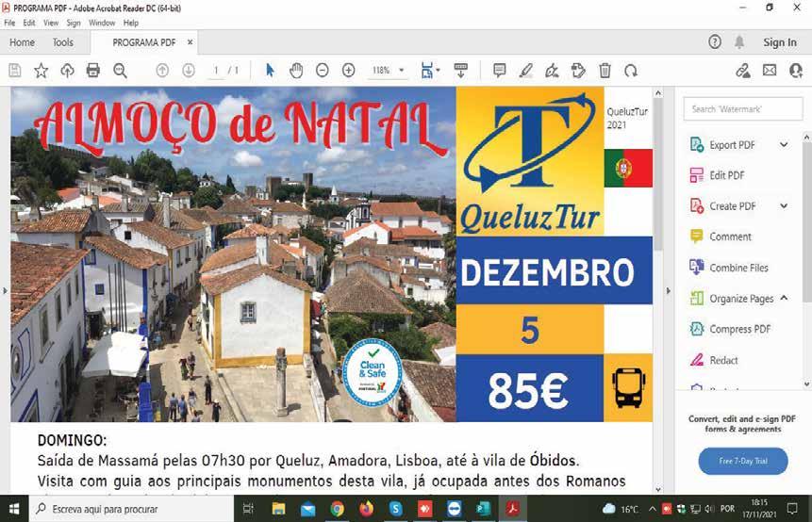Image resolution: width=812 pixels, height=522 pixels.
Task: Open the help question mark
Action: [x=715, y=41]
